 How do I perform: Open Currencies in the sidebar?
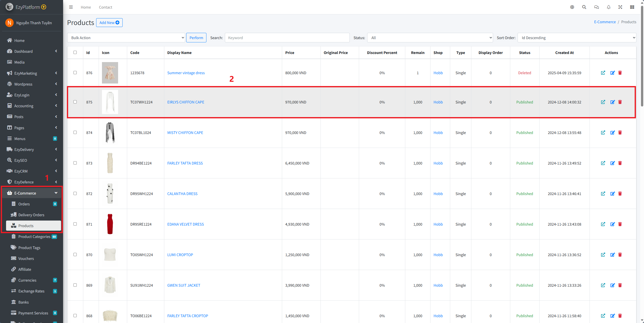(34, 280)
